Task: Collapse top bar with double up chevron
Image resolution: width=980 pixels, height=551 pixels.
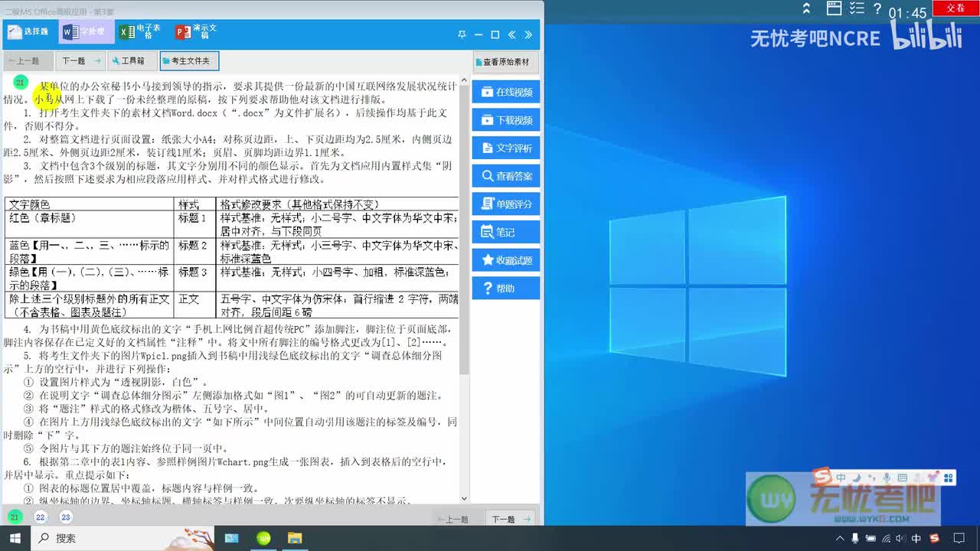Action: point(806,9)
